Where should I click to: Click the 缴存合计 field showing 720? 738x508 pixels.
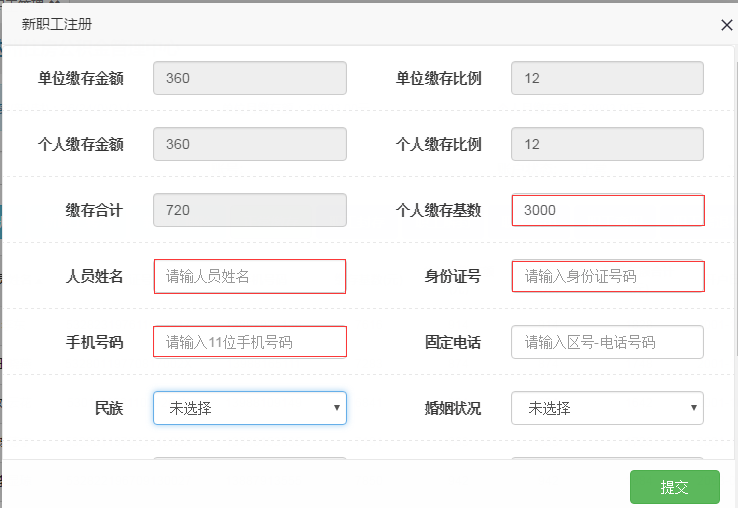point(250,210)
